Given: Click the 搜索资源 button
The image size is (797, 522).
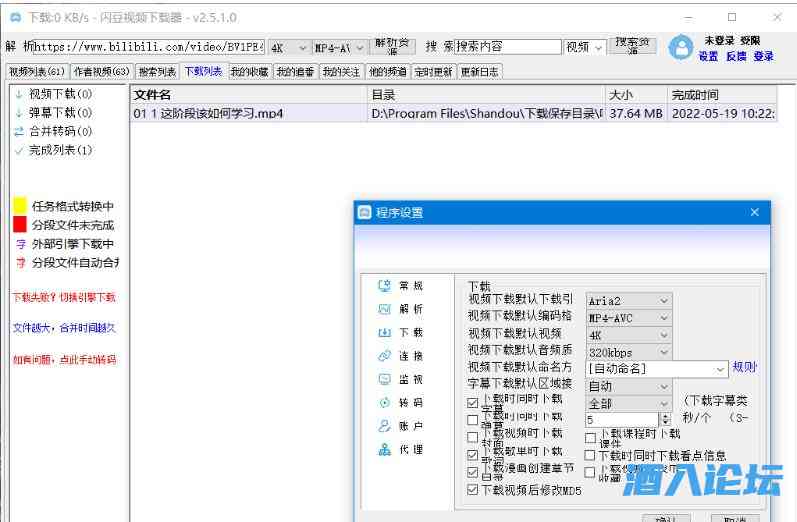Looking at the screenshot, I should click(x=633, y=46).
